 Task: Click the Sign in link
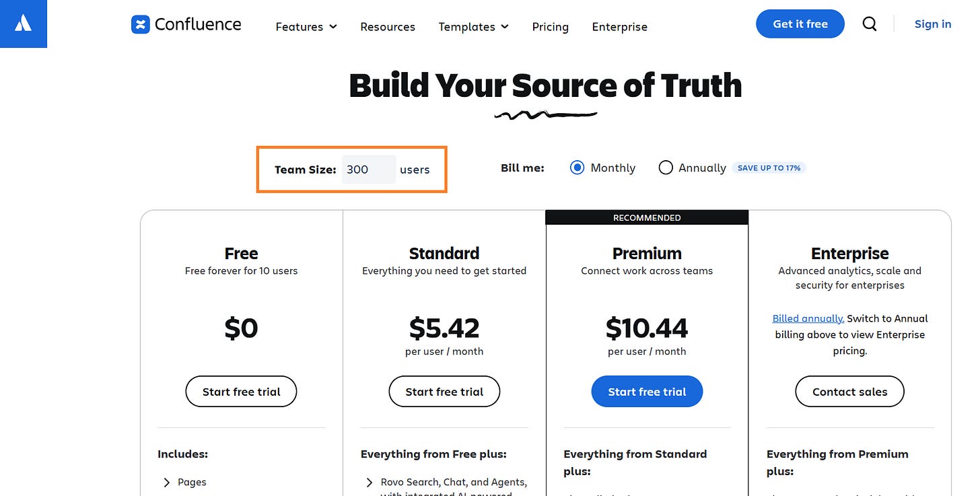click(x=932, y=24)
